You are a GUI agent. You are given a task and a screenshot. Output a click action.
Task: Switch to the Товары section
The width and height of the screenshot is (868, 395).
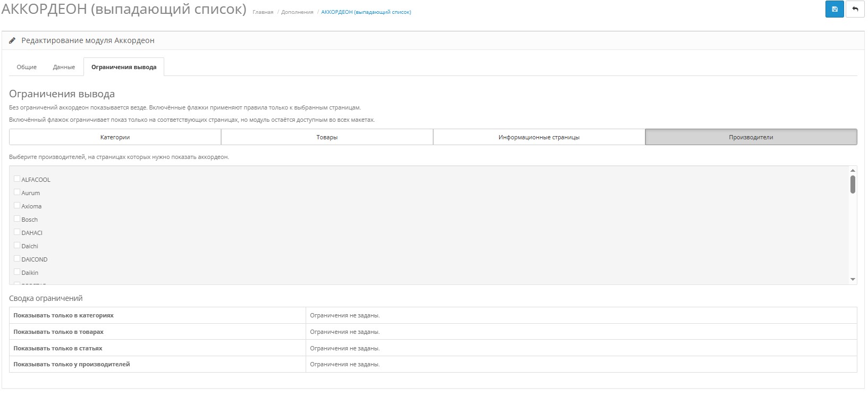coord(327,137)
